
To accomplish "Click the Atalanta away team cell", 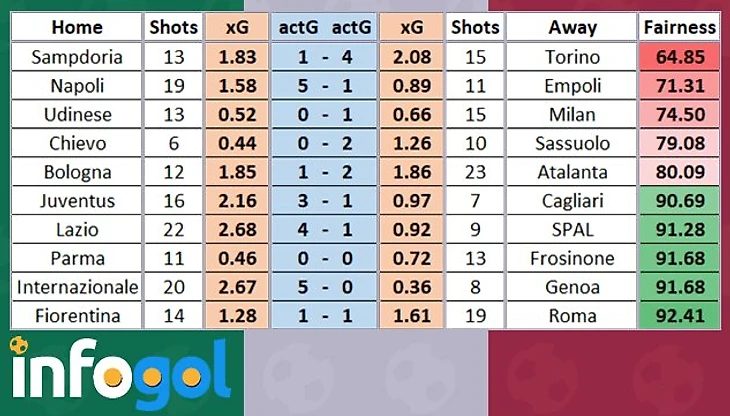I will click(571, 172).
